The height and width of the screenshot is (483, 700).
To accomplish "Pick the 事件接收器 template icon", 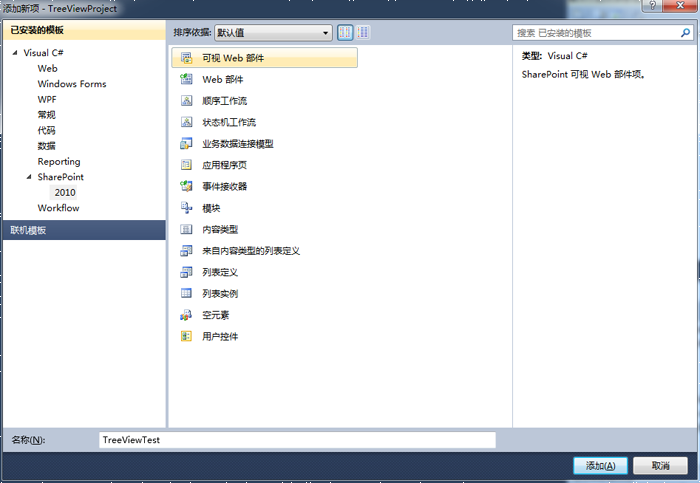I will coord(186,186).
